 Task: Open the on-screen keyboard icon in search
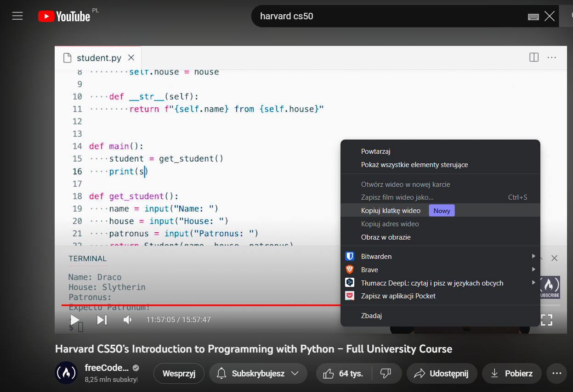533,17
